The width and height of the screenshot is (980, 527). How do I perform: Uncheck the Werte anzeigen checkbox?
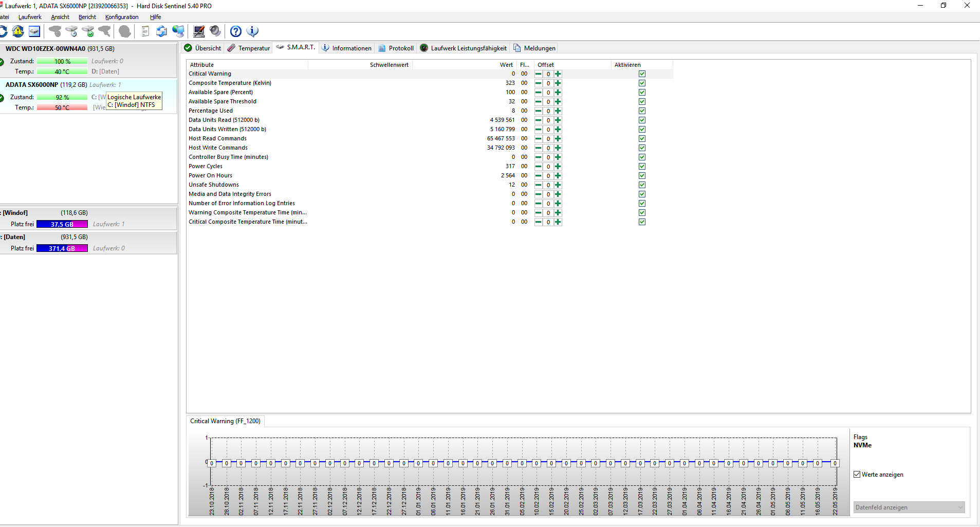pyautogui.click(x=857, y=475)
